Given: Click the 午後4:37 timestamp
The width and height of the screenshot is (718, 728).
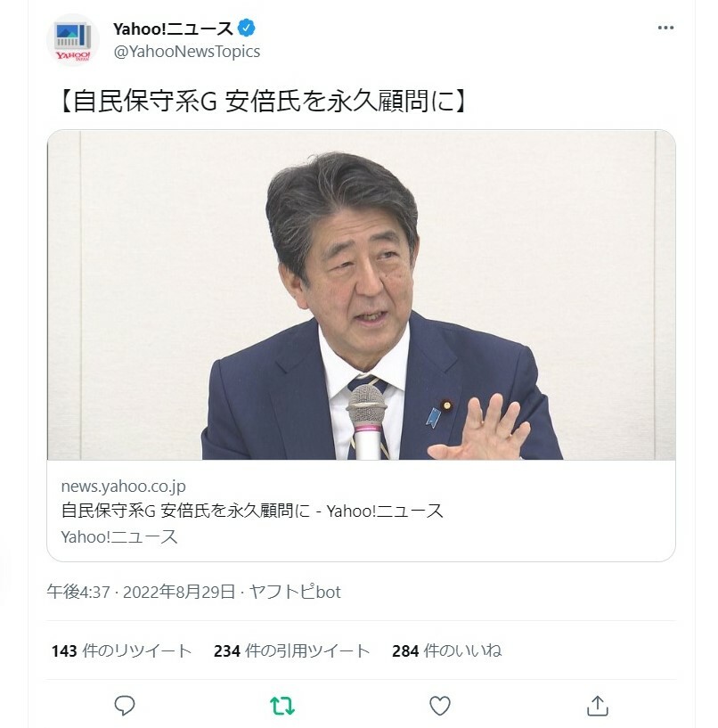Looking at the screenshot, I should 78,592.
